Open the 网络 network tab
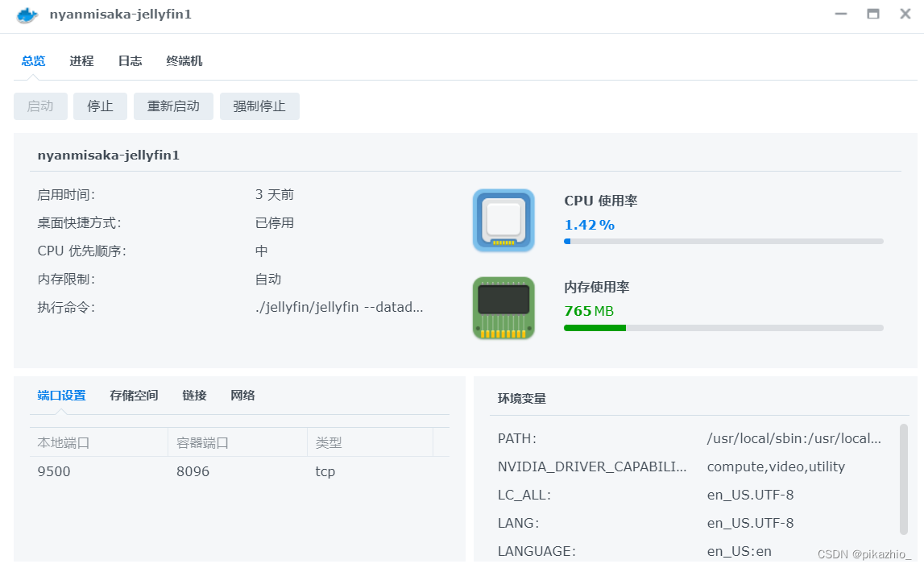Screen dimensions: 924x568 coord(242,396)
